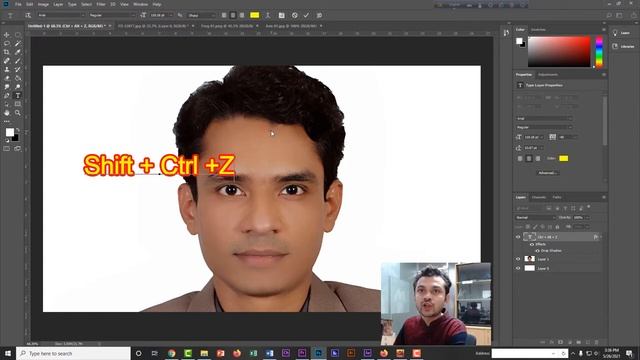The width and height of the screenshot is (640, 360).
Task: Select the Move tool
Action: pos(7,35)
